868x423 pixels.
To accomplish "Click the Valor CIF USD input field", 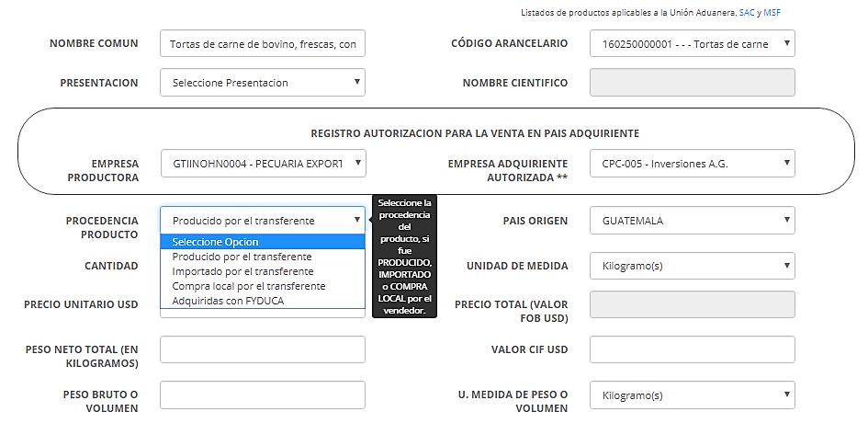I will point(693,349).
